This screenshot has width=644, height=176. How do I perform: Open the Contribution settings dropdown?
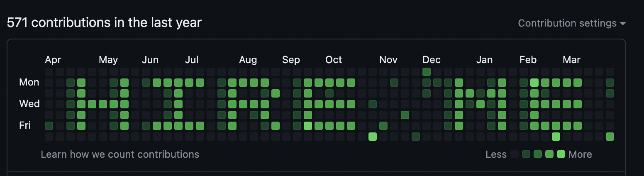[x=572, y=23]
